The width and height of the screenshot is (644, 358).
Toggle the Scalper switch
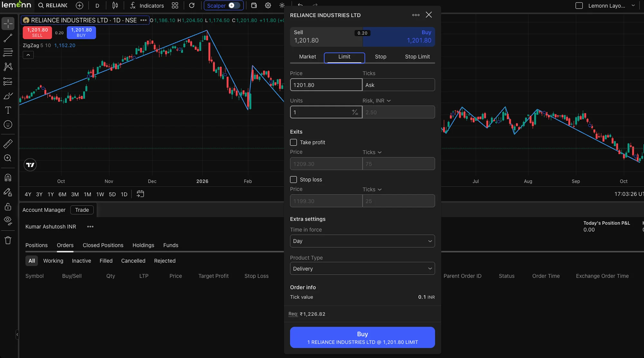click(x=234, y=5)
